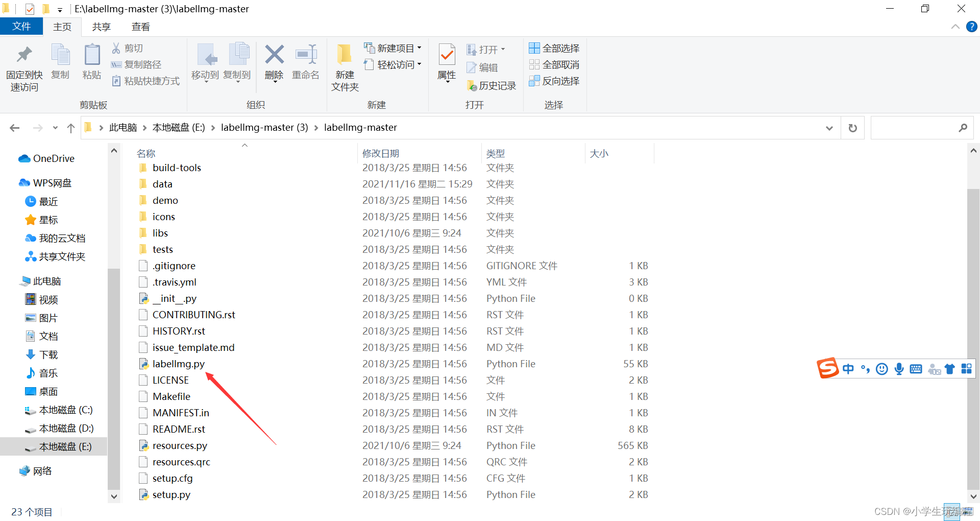Click the Rename (重命名) icon
The image size is (980, 521).
point(306,54)
